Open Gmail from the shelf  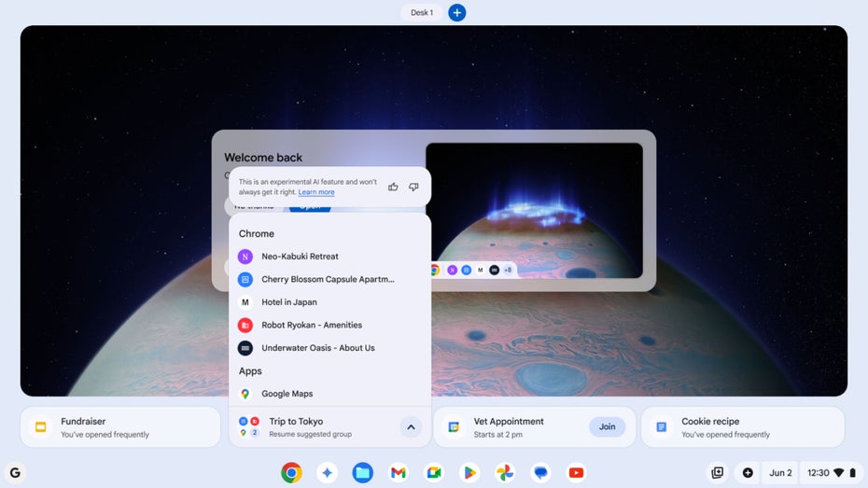point(398,472)
